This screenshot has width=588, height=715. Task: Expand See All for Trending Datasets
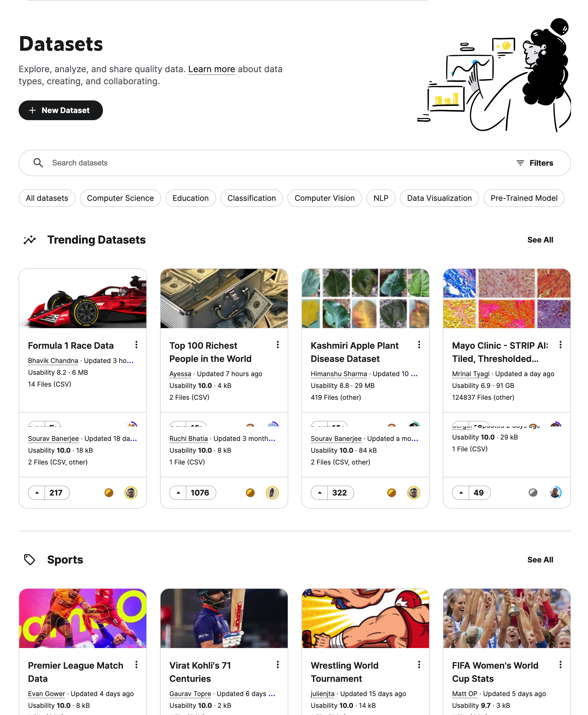540,240
